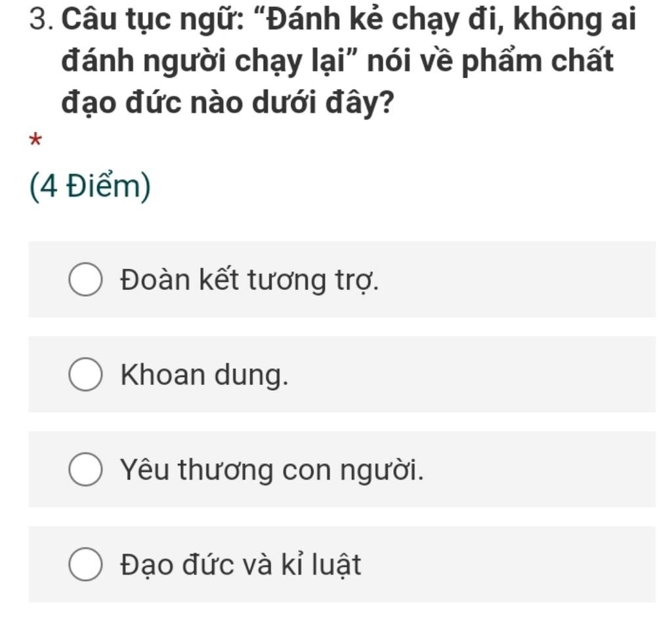Click the "Khoan dung." answer text
Image resolution: width=672 pixels, height=627 pixels.
point(204,375)
